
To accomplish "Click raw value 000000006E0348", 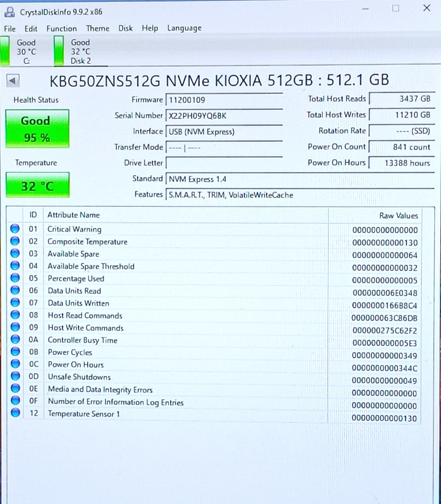I will click(x=385, y=293).
